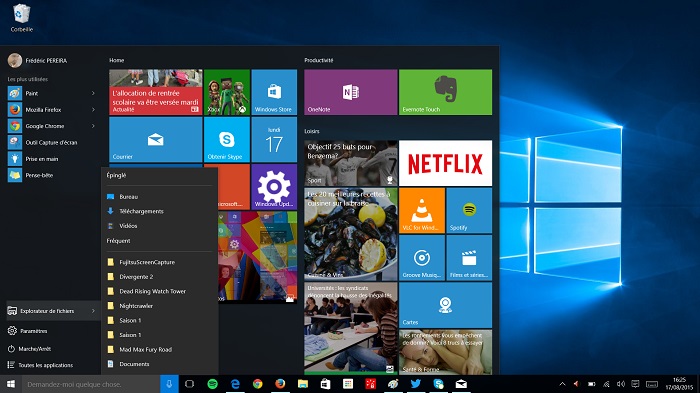Open the colorful Photos tile
The height and width of the screenshot is (393, 700).
coord(257,257)
